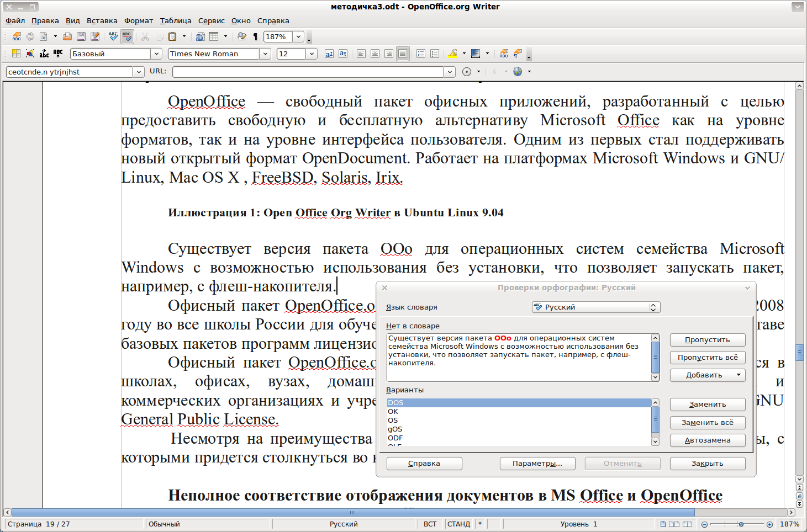
Task: Toggle nonprinting characters pilcrow icon
Action: (x=255, y=36)
